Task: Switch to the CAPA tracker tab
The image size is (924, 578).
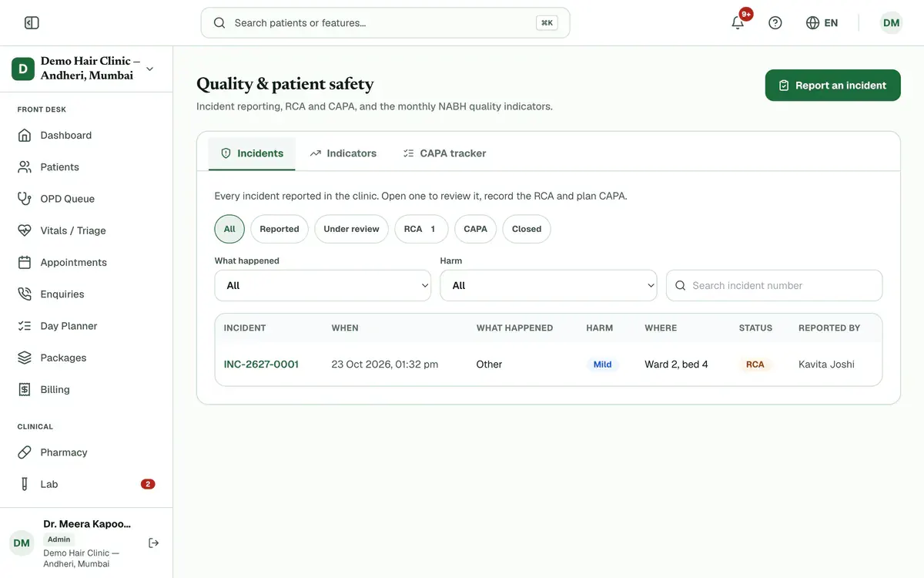Action: [x=444, y=153]
